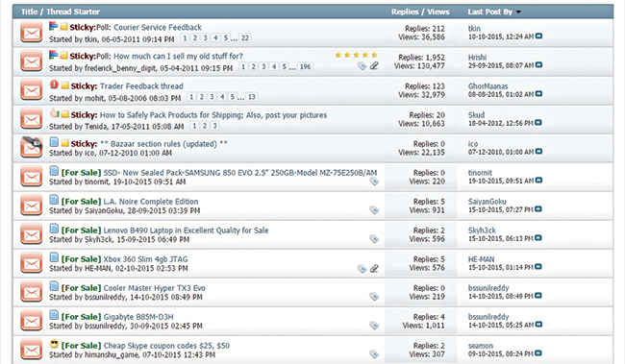Open Cooler Master Hyper TX3 Evo thread
This screenshot has width=625, height=364.
pos(154,288)
